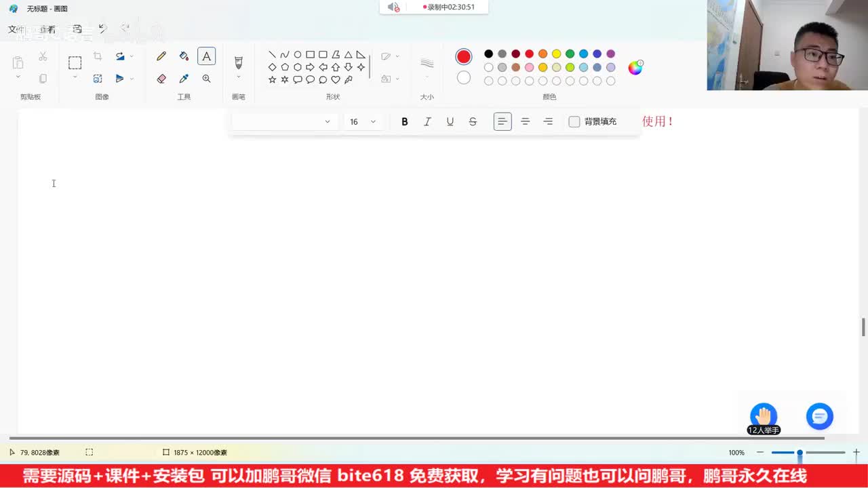This screenshot has height=488, width=868.
Task: Open the line 大小 size selector
Action: (x=427, y=67)
